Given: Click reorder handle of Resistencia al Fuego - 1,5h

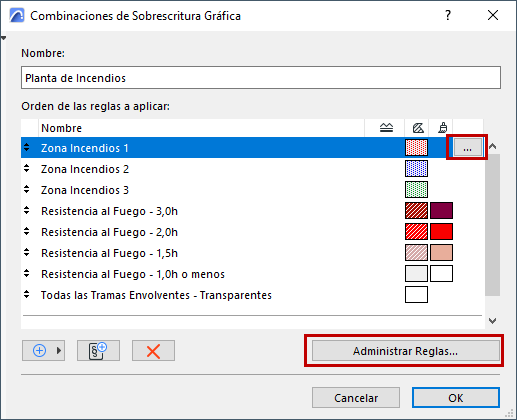Looking at the screenshot, I should (x=27, y=252).
